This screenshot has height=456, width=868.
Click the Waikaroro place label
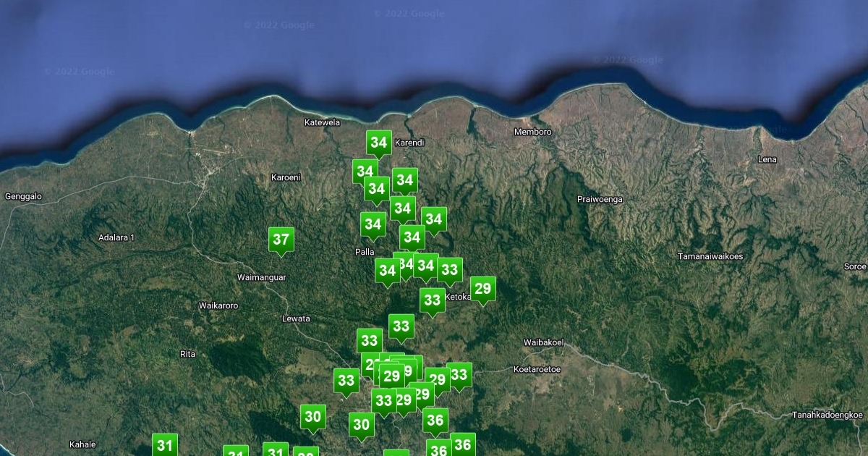pos(218,305)
